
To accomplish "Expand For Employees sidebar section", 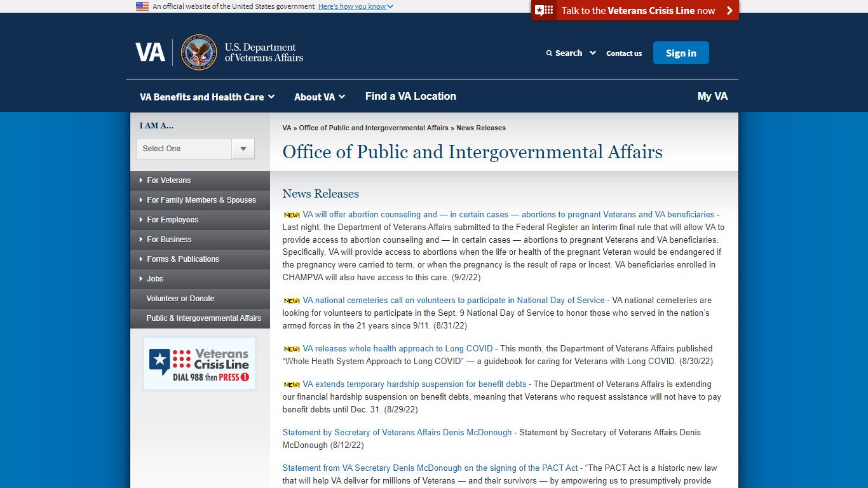I will click(x=200, y=220).
